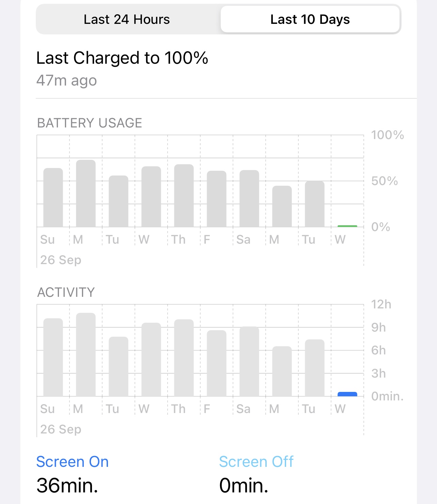The image size is (437, 504).
Task: Select the second Tuesday activity bar
Action: click(x=315, y=368)
